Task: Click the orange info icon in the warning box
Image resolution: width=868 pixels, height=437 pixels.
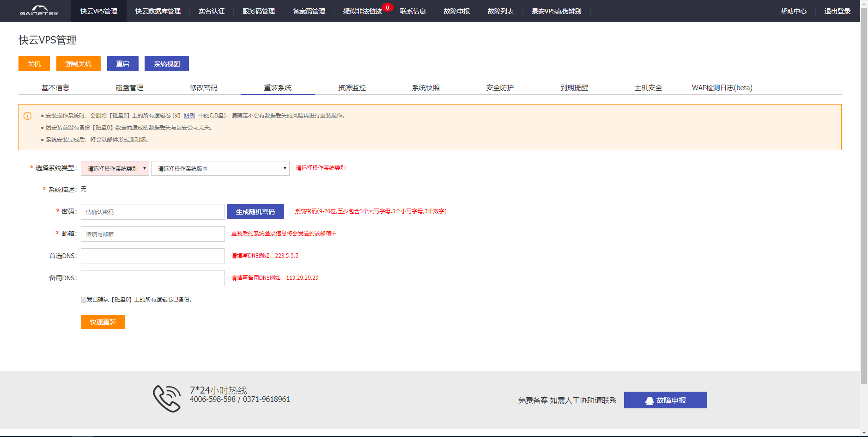Action: pyautogui.click(x=28, y=116)
